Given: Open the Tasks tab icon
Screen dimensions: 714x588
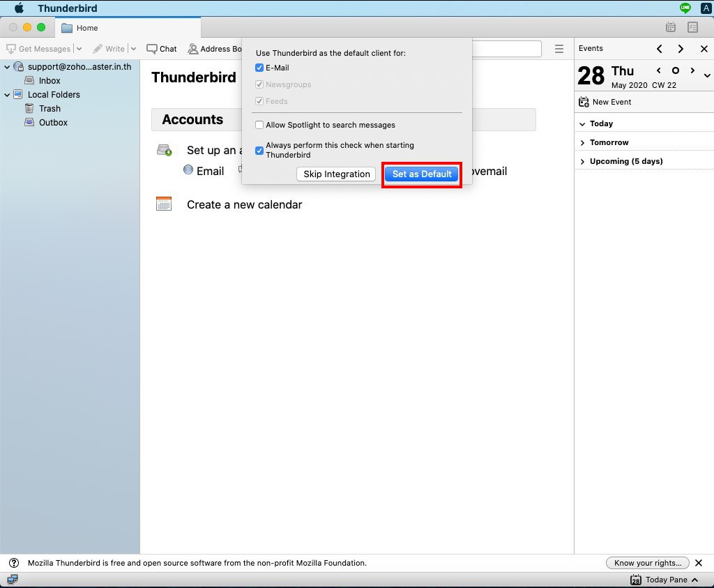Looking at the screenshot, I should point(692,27).
